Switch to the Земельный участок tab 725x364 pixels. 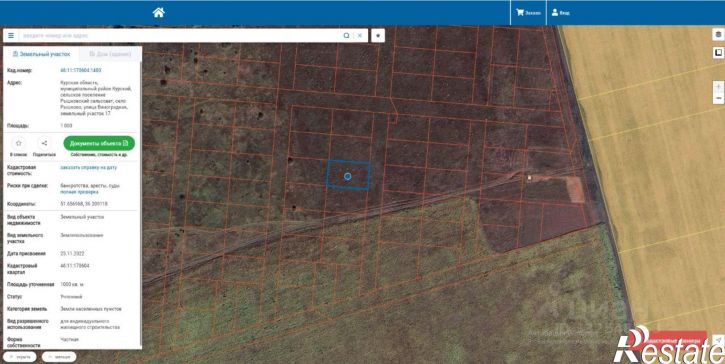click(41, 54)
